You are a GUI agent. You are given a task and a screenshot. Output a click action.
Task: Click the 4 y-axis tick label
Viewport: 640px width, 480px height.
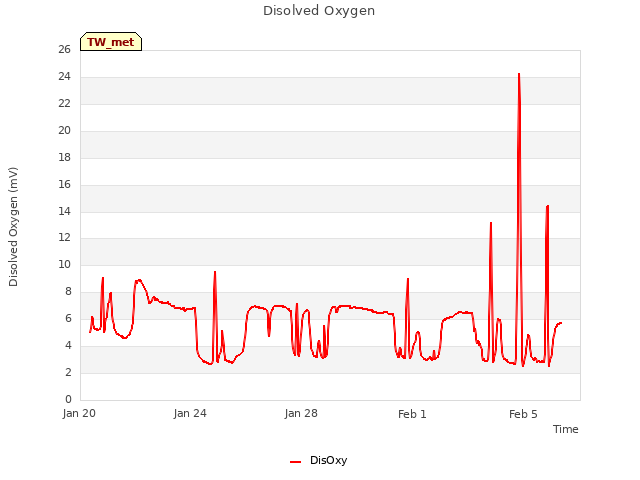pos(68,345)
